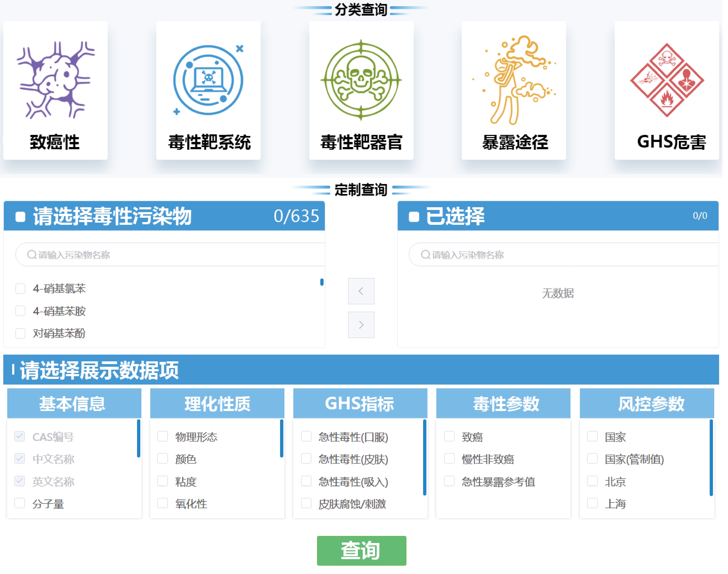Check 急性毒性(口服) option
728x574 pixels.
click(x=306, y=436)
